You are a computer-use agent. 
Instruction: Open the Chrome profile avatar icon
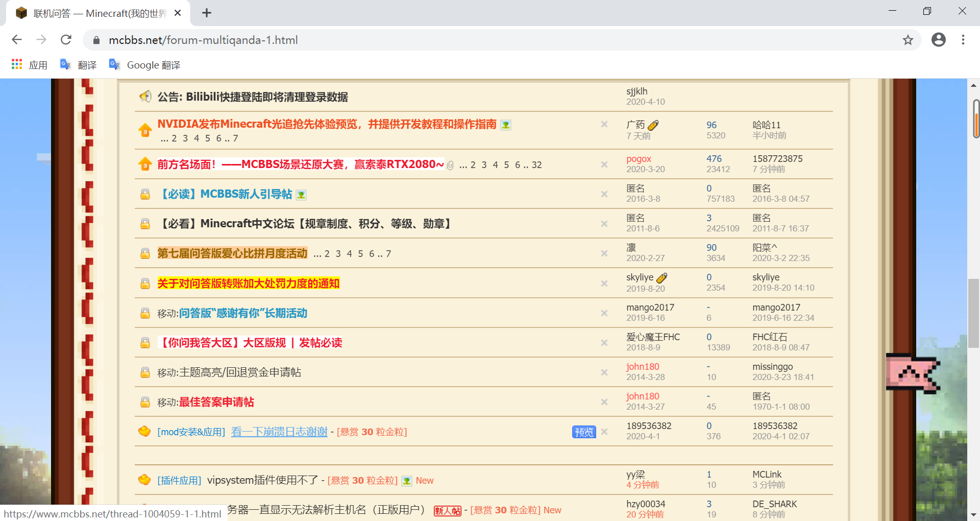(x=938, y=40)
